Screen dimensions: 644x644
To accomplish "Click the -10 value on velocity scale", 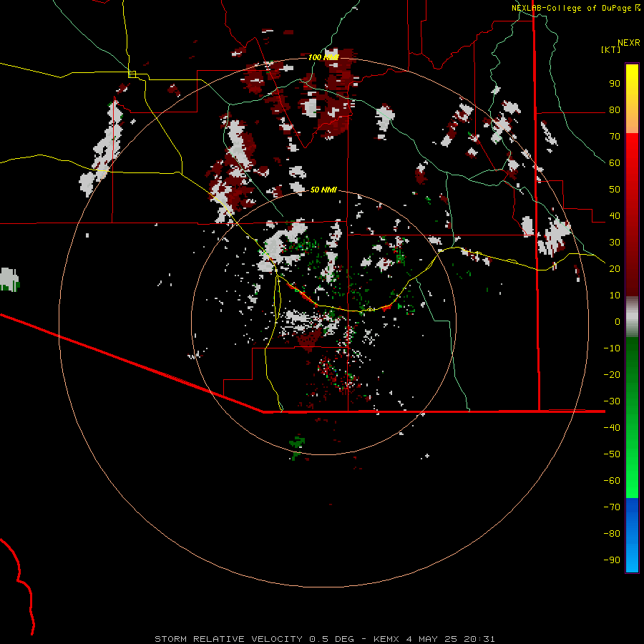I will click(x=612, y=348).
